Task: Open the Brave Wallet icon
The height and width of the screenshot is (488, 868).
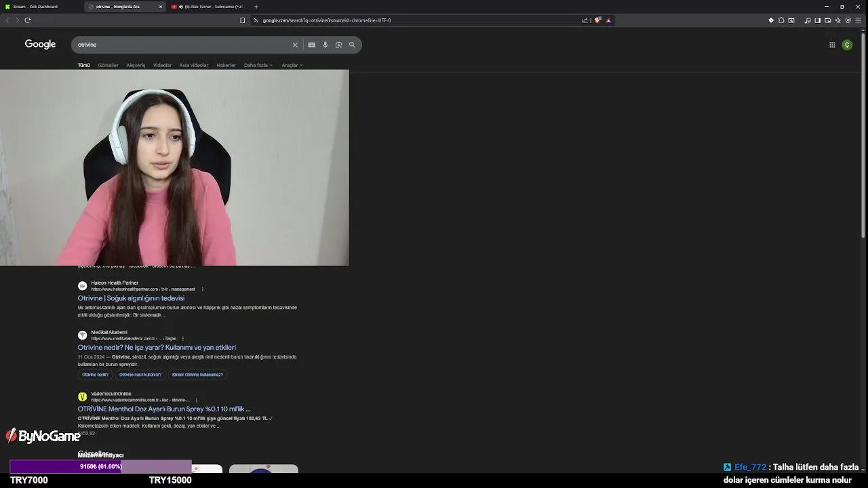Action: 827,20
